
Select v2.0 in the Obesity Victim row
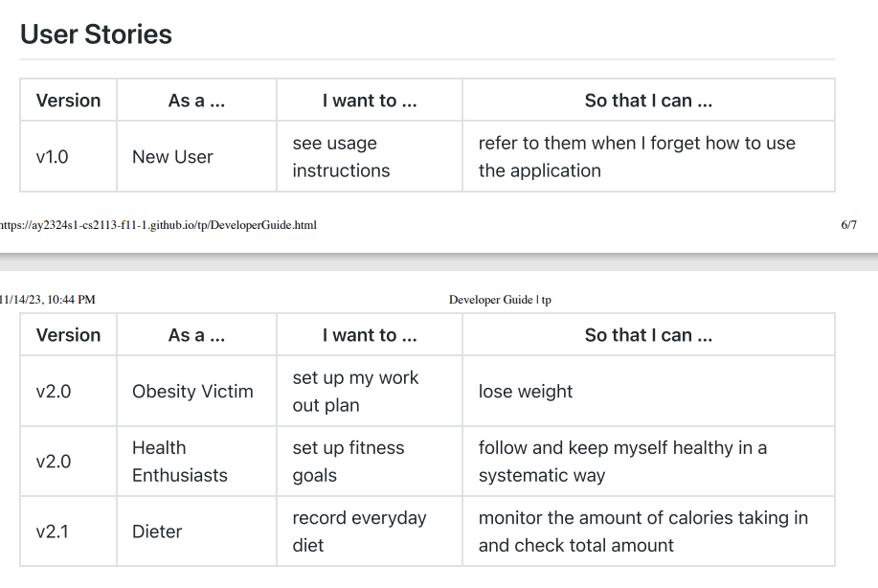tap(54, 392)
